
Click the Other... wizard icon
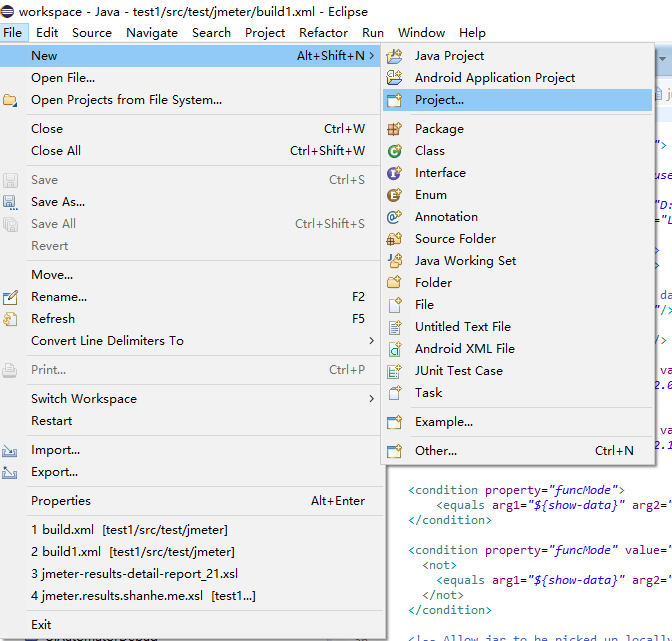click(x=394, y=451)
